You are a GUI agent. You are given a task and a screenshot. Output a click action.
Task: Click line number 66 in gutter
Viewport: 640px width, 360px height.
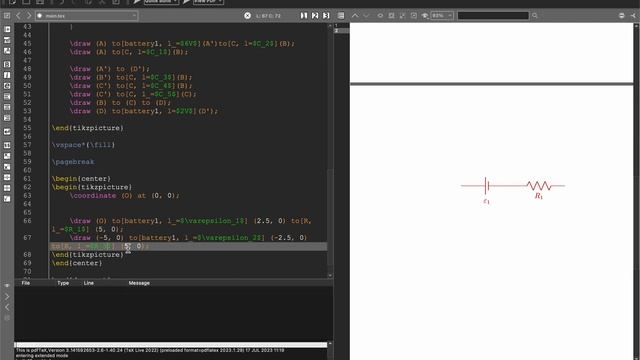[x=27, y=221]
